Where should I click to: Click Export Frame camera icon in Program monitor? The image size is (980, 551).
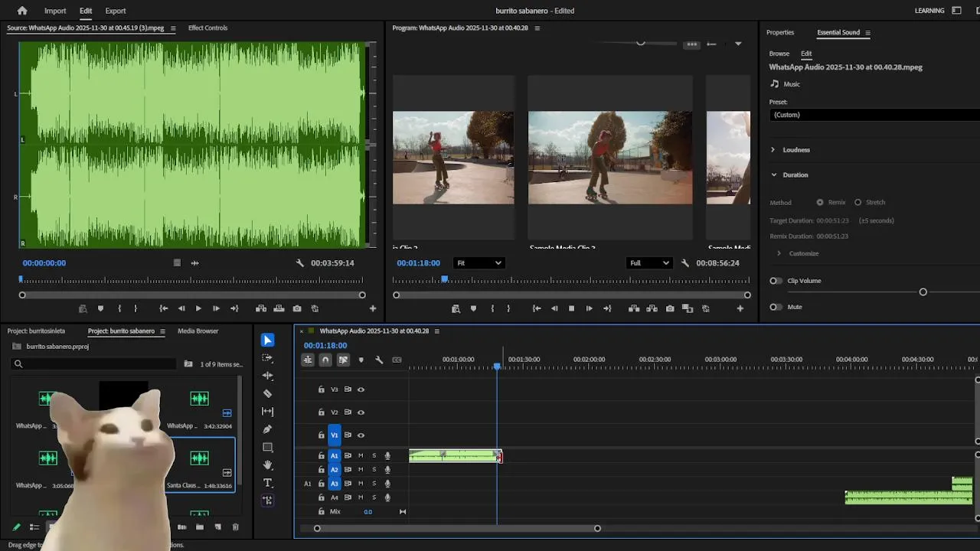click(670, 308)
